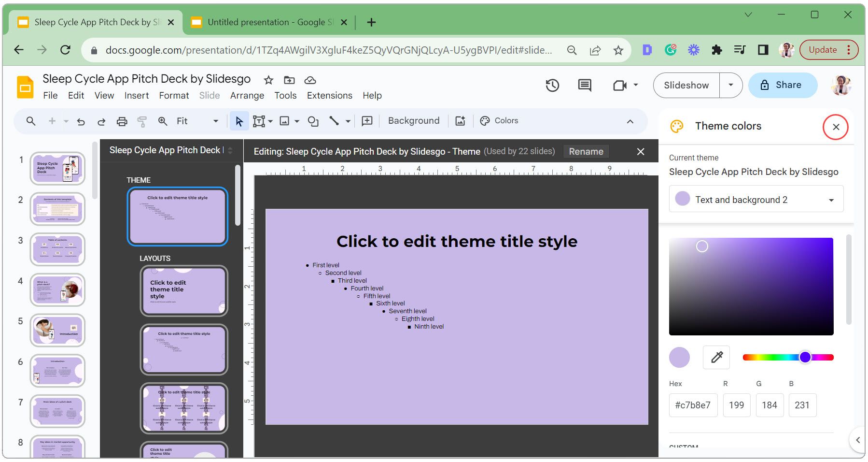Click the Rename button for the theme
The image size is (868, 462).
(x=586, y=151)
